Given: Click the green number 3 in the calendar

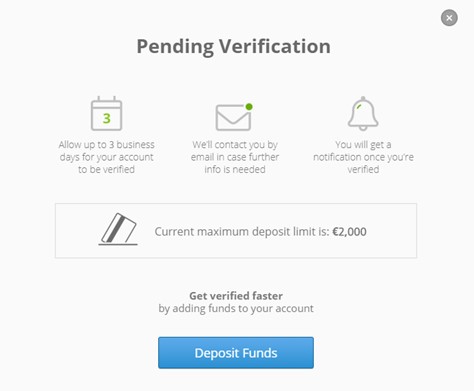Looking at the screenshot, I should click(107, 118).
